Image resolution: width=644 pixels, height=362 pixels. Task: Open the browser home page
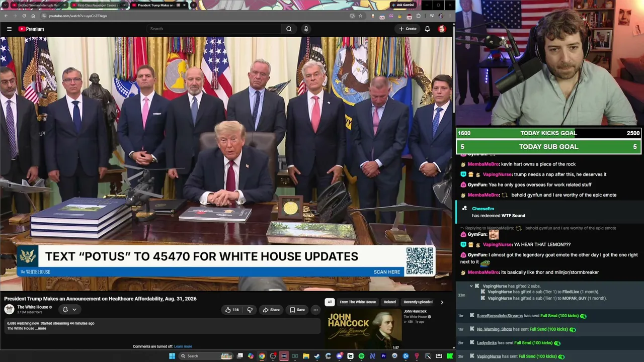point(33,16)
